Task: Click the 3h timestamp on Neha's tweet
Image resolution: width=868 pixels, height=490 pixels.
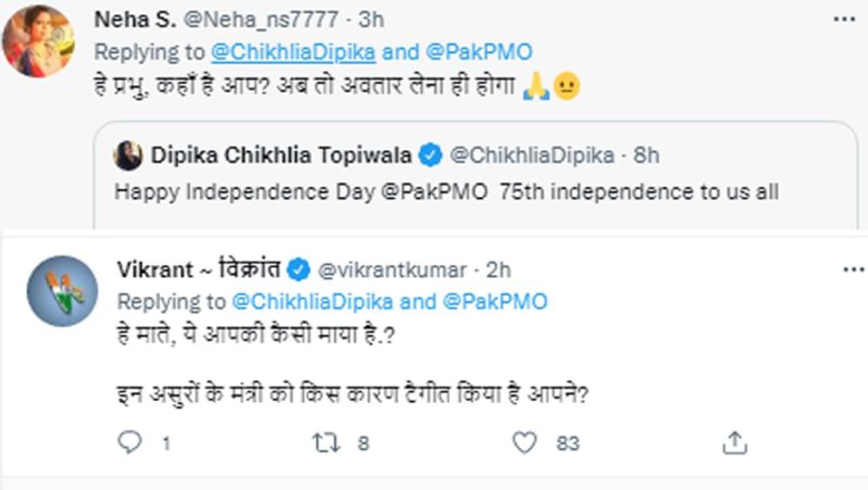Action: tap(371, 20)
